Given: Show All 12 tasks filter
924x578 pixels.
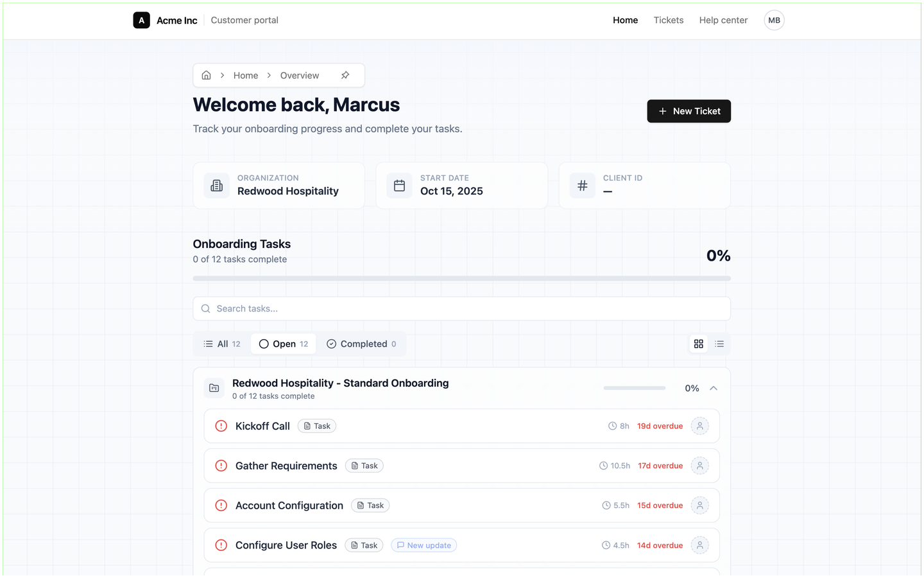Looking at the screenshot, I should [222, 344].
